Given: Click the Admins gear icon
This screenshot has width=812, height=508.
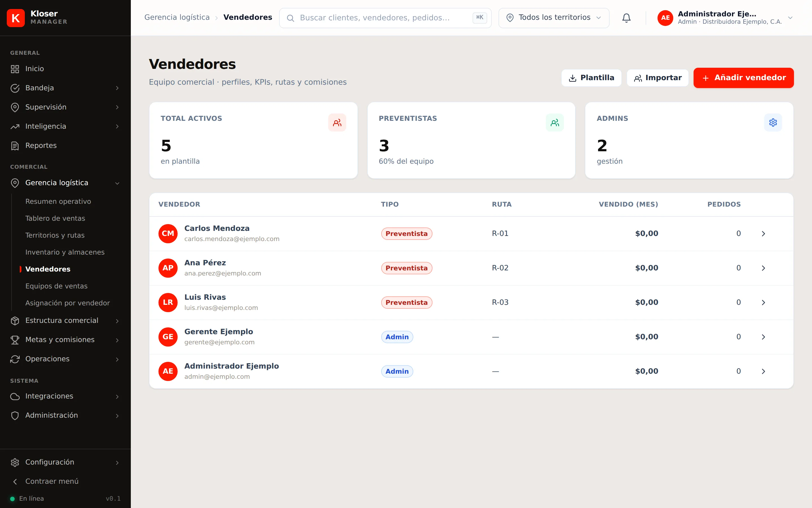Looking at the screenshot, I should [773, 123].
